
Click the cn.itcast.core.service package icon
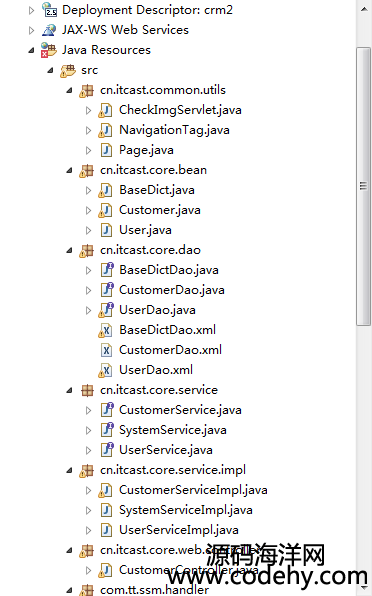click(x=87, y=390)
